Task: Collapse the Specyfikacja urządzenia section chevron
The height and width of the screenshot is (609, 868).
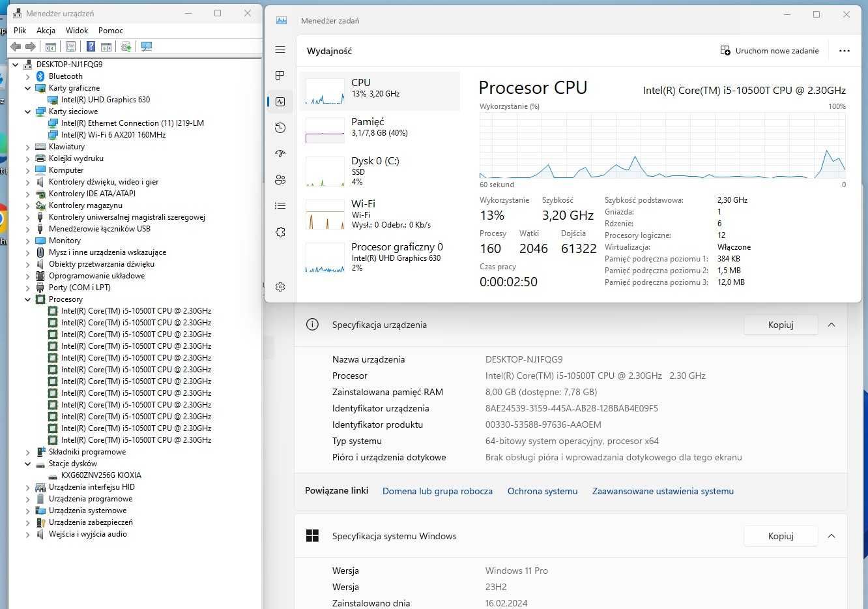Action: 832,325
